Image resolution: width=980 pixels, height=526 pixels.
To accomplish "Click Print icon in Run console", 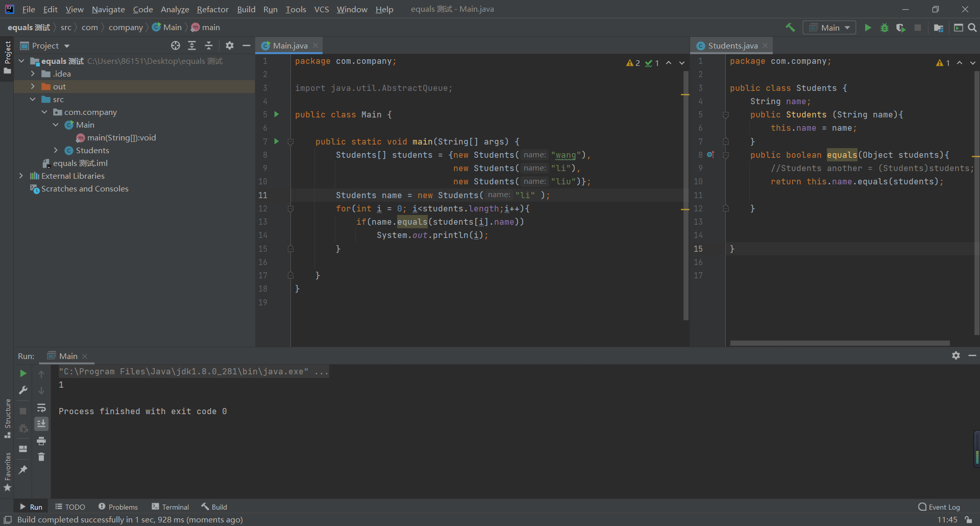I will tap(41, 441).
